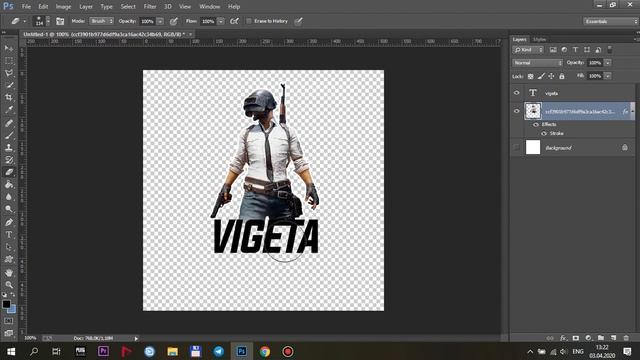Click the Change Screen Mode icon
The image size is (640, 360).
click(x=9, y=333)
